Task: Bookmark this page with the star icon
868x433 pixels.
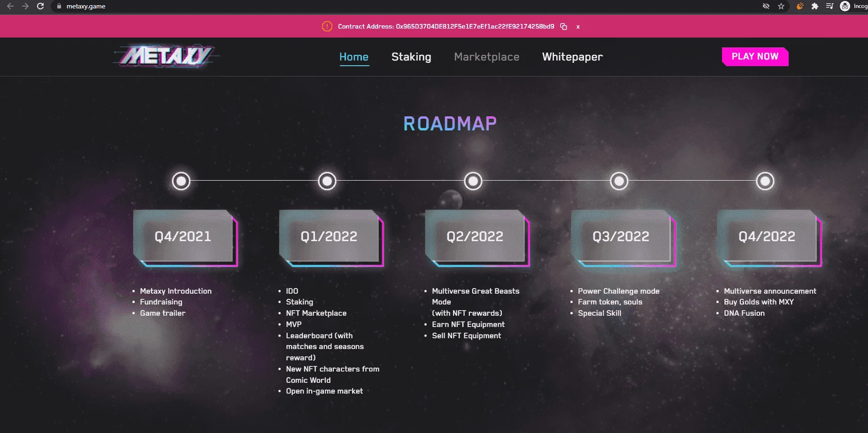Action: (781, 6)
